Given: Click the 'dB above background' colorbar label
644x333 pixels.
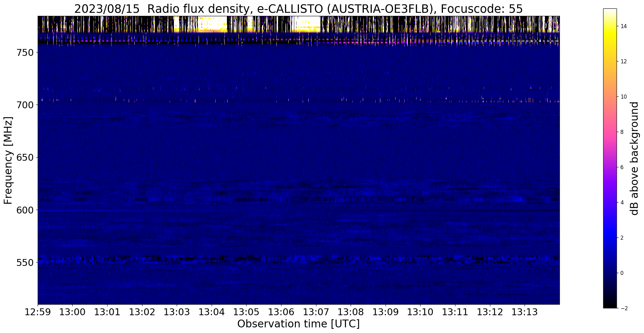Looking at the screenshot, I should (634, 159).
